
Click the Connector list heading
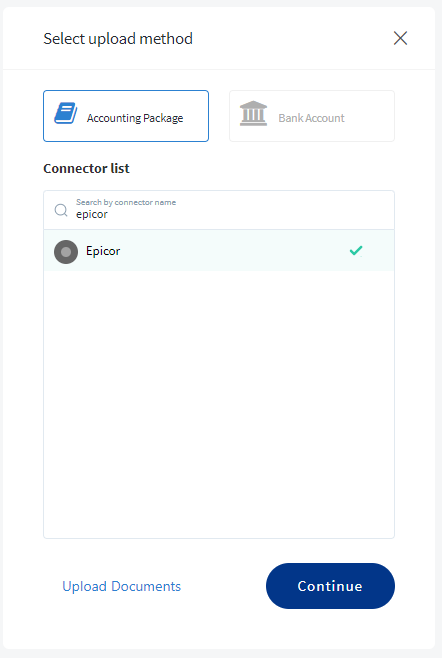[x=86, y=168]
